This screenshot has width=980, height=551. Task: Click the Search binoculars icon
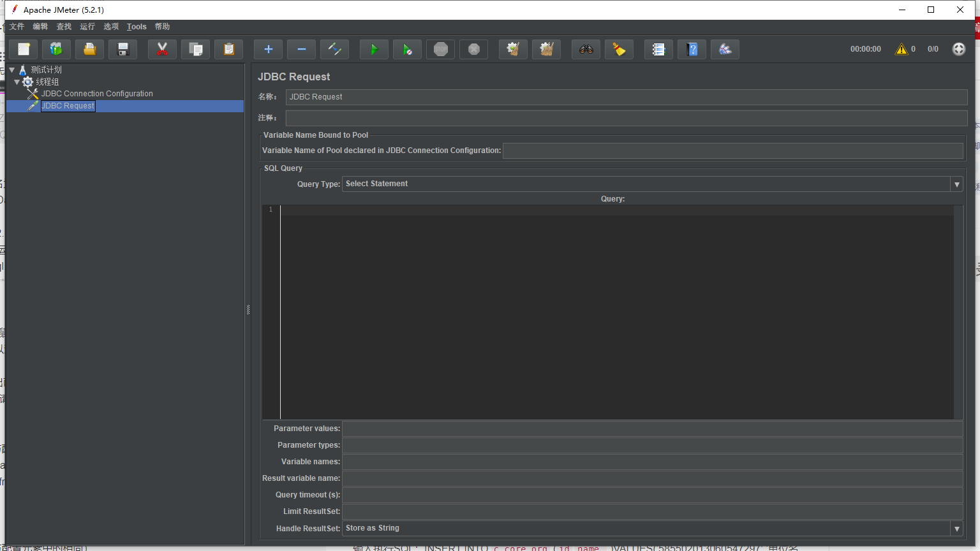(x=586, y=49)
